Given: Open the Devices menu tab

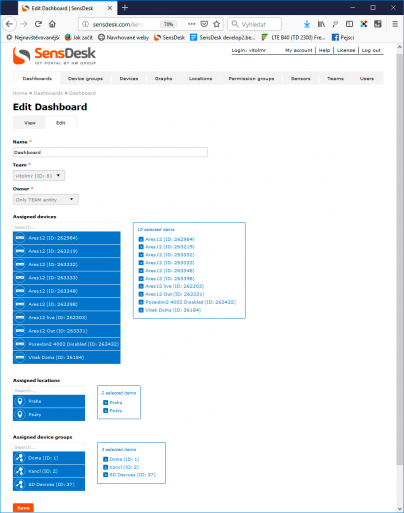Looking at the screenshot, I should click(129, 78).
